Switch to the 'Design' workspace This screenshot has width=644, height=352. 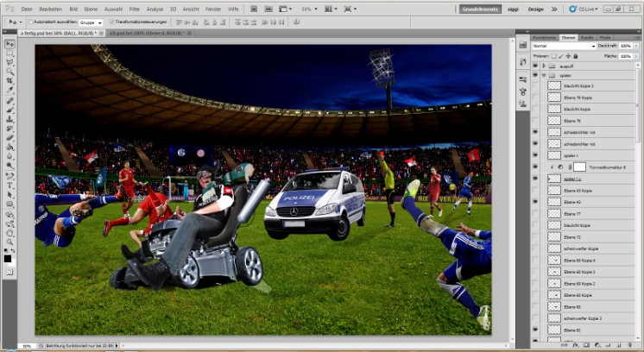tap(536, 9)
